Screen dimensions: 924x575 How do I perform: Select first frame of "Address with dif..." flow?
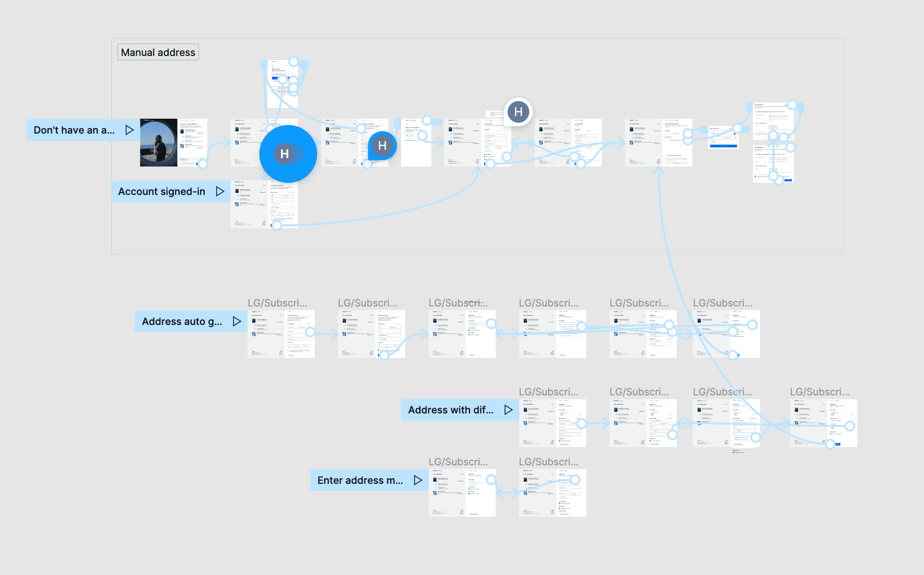(552, 423)
